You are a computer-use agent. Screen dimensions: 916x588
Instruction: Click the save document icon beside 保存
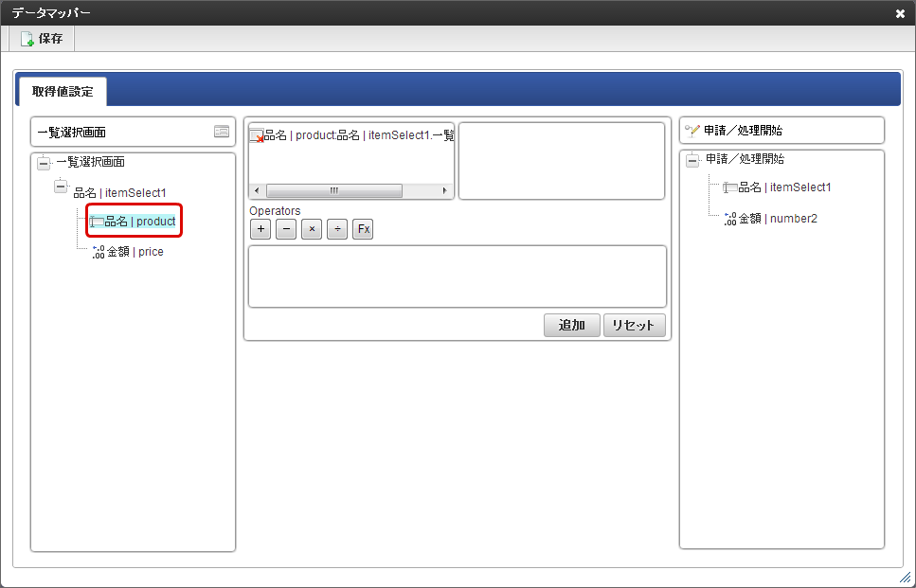point(27,39)
